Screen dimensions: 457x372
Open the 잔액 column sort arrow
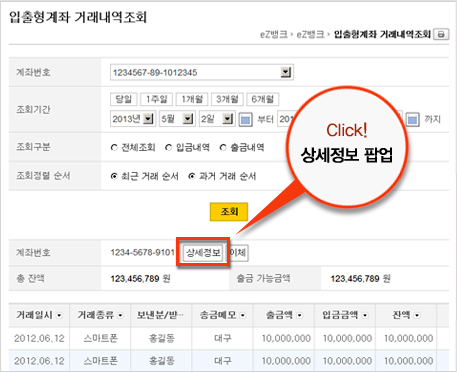pos(417,315)
